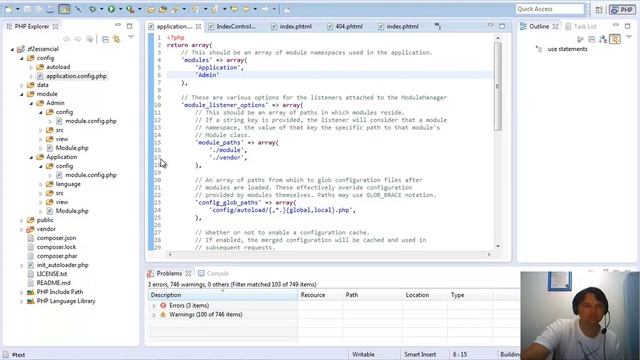Collapse All in PHP Explorer toolbar
This screenshot has width=640, height=360.
(x=105, y=39)
